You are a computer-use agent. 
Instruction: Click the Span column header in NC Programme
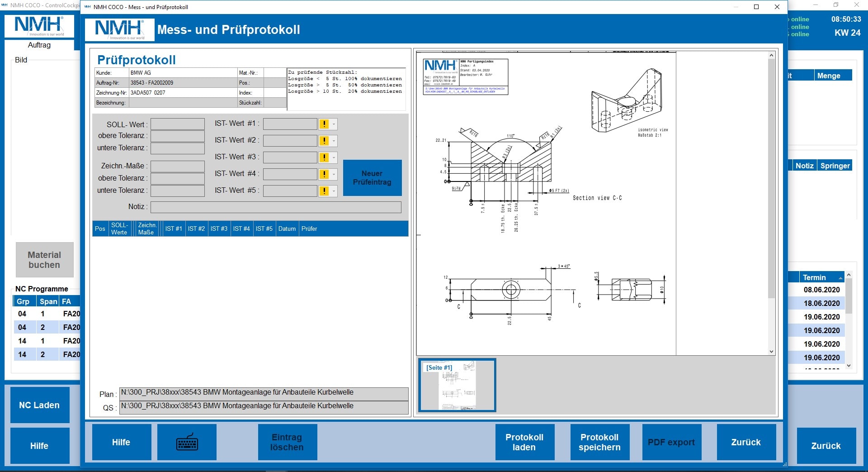pyautogui.click(x=48, y=301)
